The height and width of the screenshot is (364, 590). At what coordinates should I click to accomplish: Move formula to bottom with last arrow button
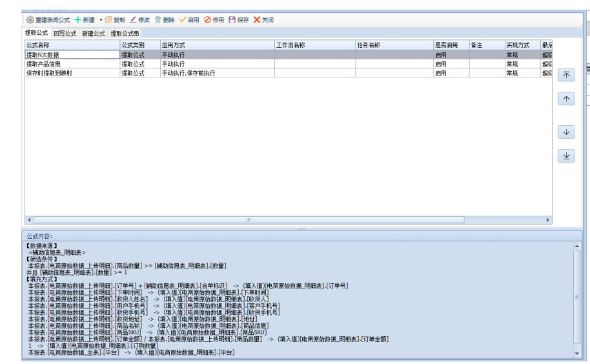point(566,156)
